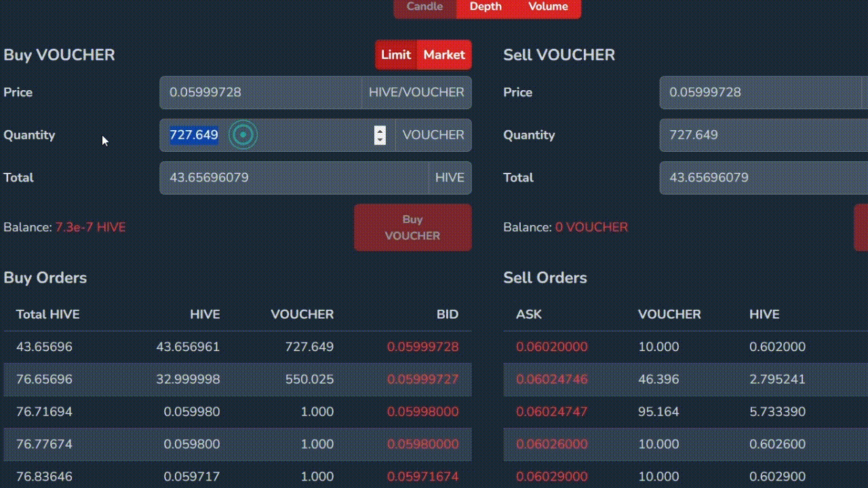868x488 pixels.
Task: Click the BID column header
Action: point(448,314)
